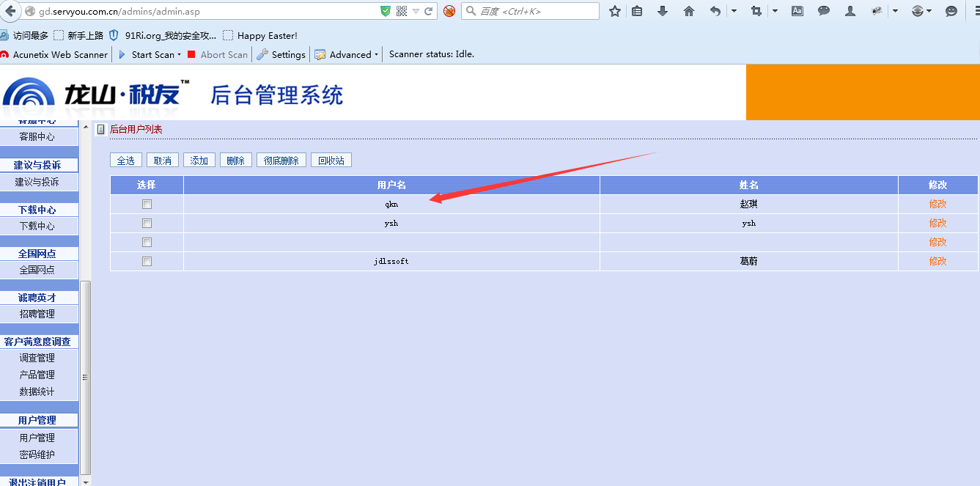Open the downloads arrow icon
This screenshot has width=980, height=486.
point(663,11)
